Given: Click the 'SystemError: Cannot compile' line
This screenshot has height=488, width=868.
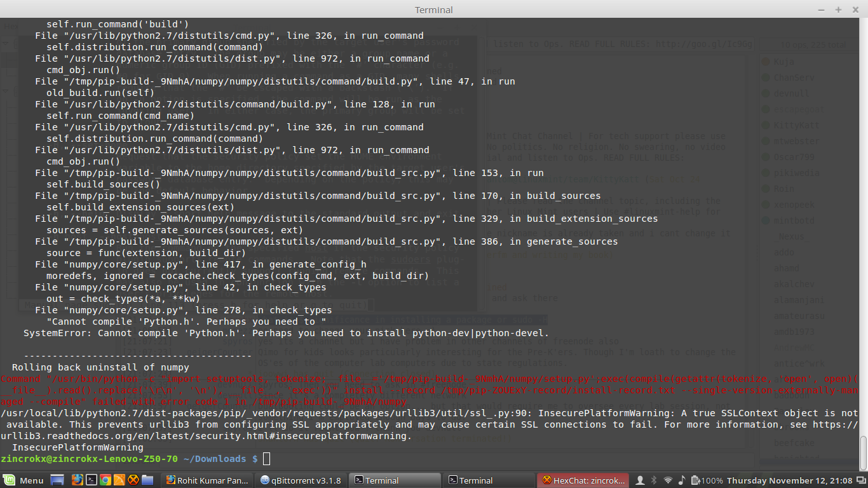Looking at the screenshot, I should pos(286,333).
